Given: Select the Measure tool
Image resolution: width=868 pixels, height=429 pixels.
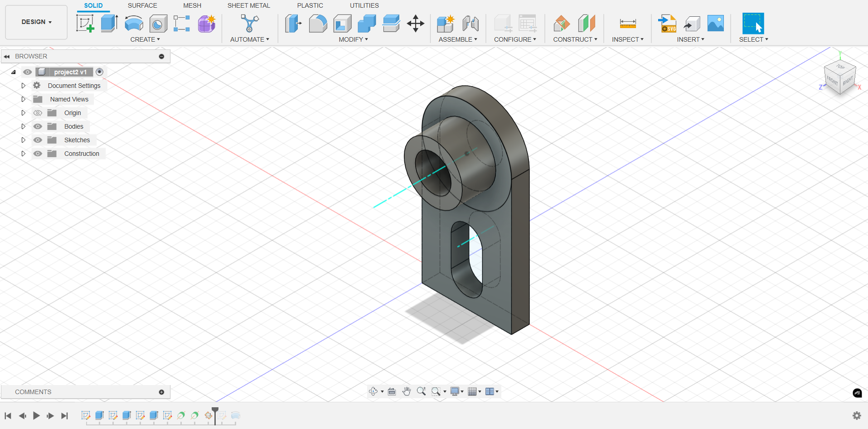Looking at the screenshot, I should tap(628, 24).
